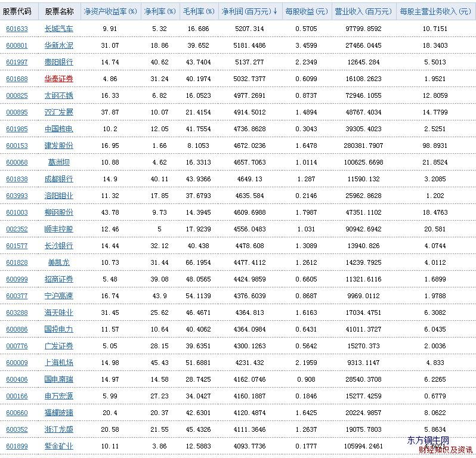
Task: Open 上海机场 stock name link
Action: [59, 363]
